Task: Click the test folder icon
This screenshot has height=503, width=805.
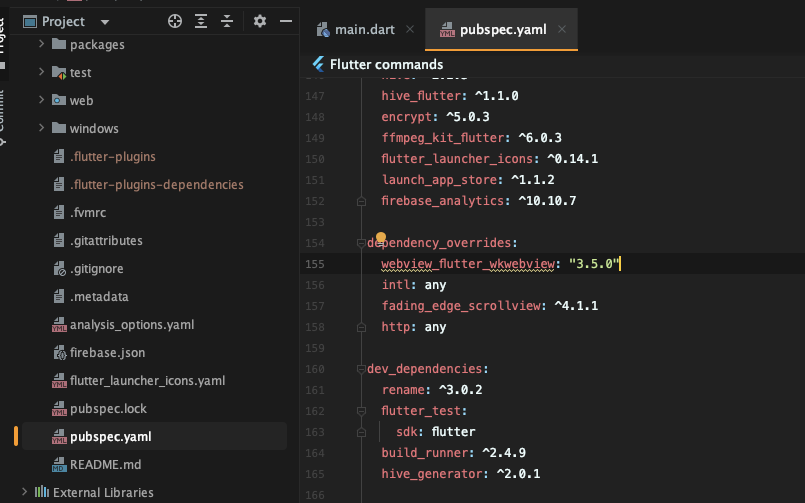Action: coord(59,72)
